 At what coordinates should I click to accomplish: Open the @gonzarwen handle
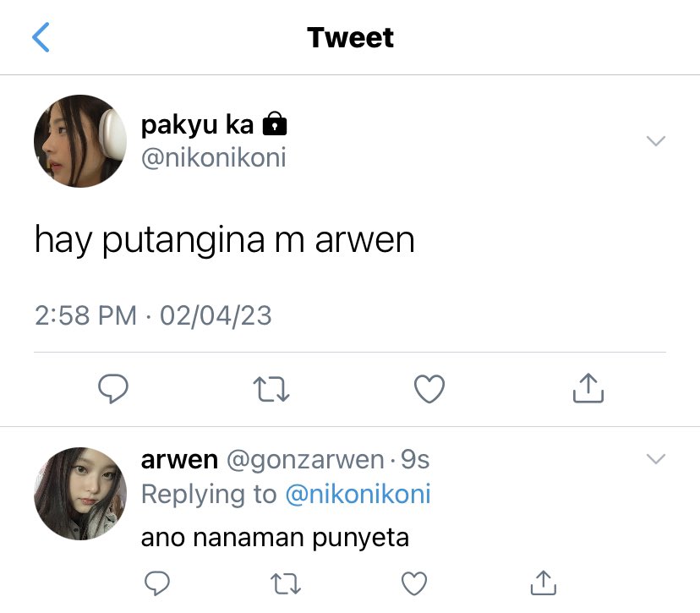point(305,460)
